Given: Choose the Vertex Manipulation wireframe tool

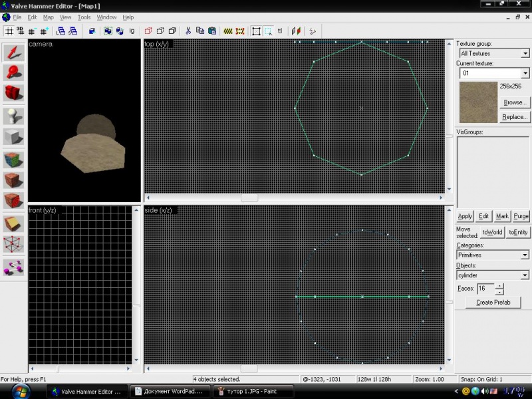Looking at the screenshot, I should pos(13,244).
